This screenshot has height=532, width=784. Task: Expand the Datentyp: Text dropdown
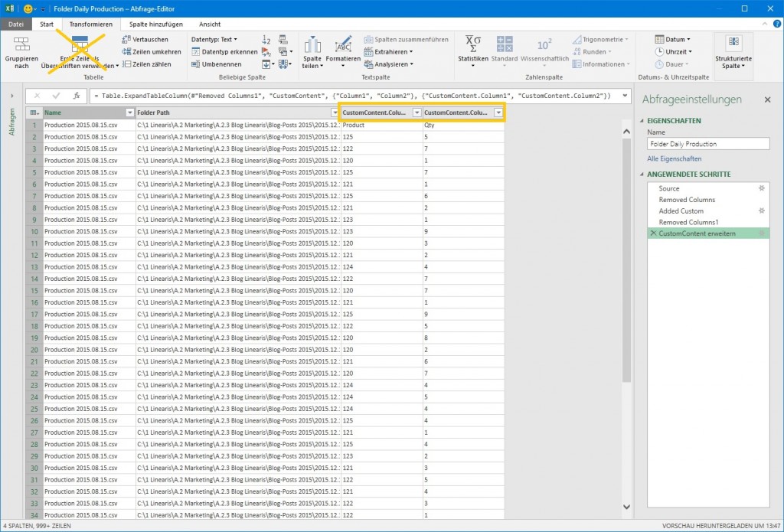[x=214, y=39]
